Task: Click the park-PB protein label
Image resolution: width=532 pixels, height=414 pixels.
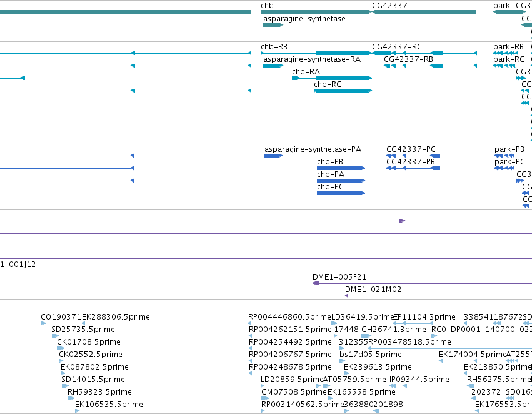Action: pos(509,149)
